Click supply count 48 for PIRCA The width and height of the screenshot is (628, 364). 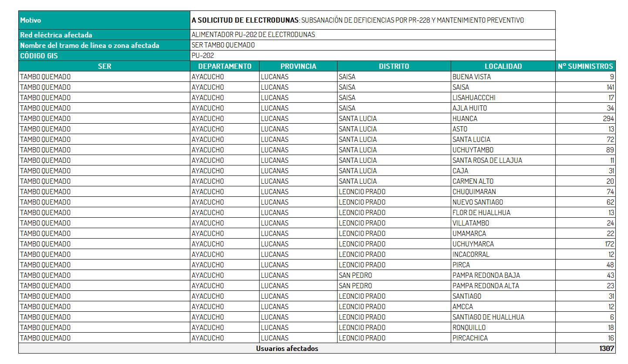pos(586,265)
